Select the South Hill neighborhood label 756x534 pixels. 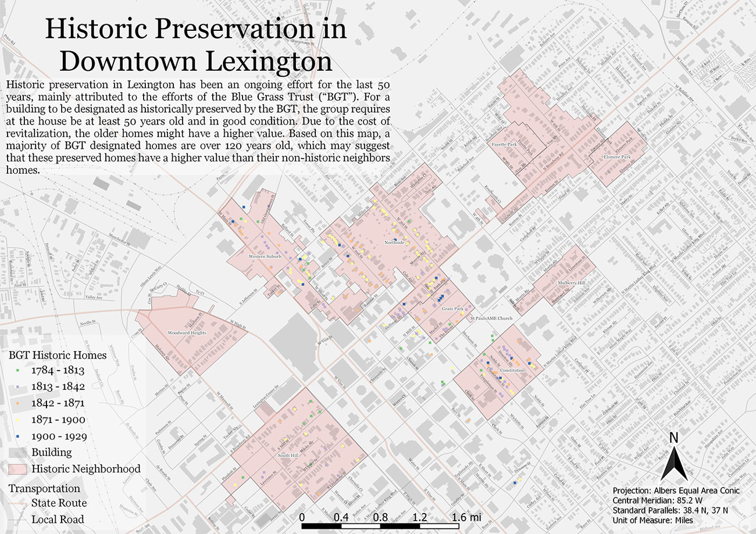tap(288, 455)
